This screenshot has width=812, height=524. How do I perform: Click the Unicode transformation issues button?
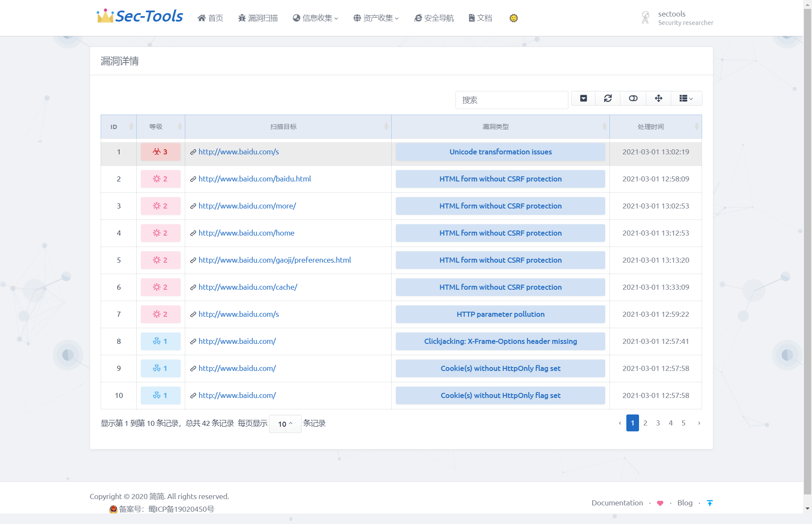coord(500,152)
